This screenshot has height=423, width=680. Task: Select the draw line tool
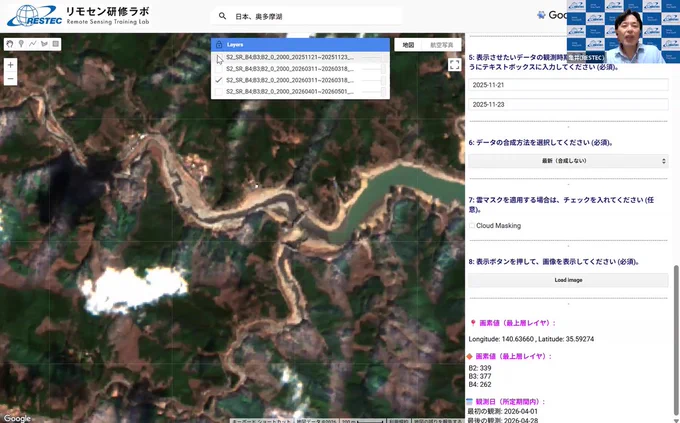tap(33, 44)
